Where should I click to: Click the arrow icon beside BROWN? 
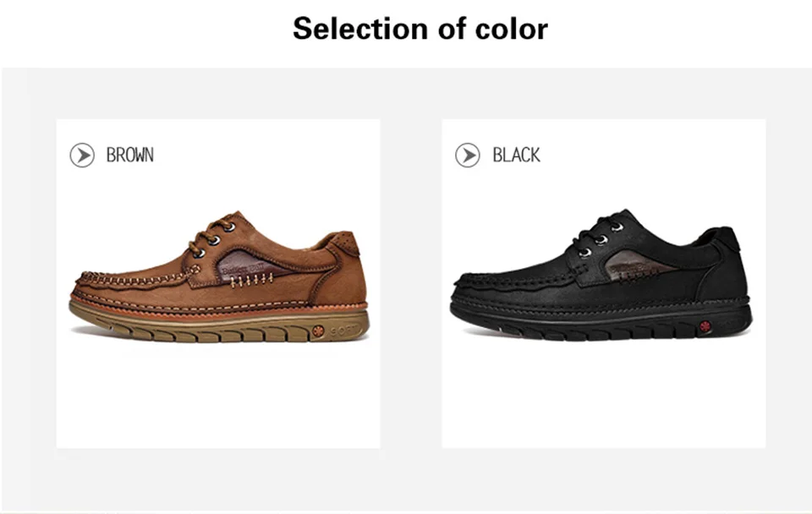(82, 156)
